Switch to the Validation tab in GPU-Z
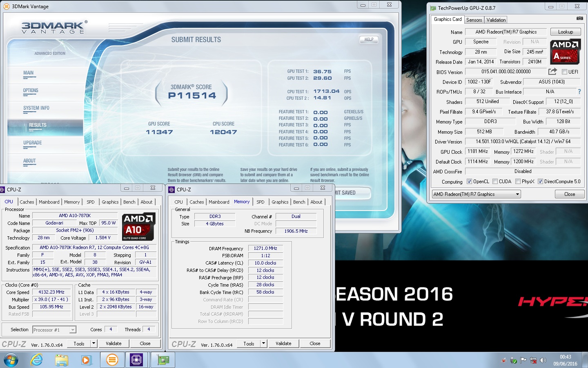This screenshot has height=368, width=588. point(496,20)
